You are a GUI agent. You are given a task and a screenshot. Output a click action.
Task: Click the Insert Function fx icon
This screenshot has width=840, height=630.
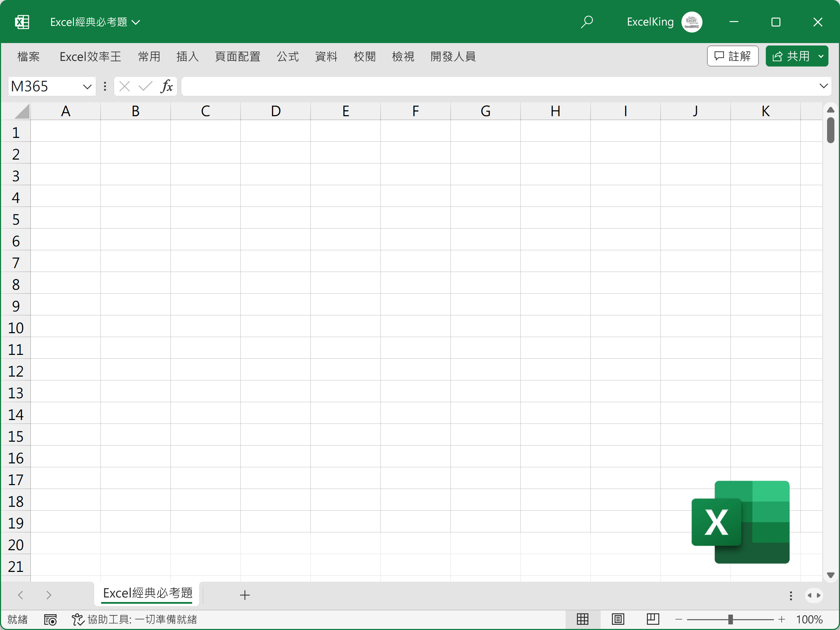[166, 86]
